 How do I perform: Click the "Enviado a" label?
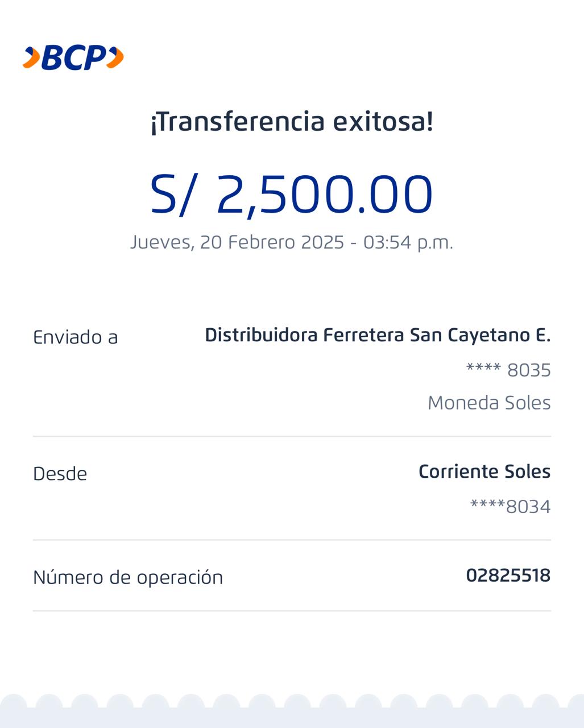click(x=76, y=337)
